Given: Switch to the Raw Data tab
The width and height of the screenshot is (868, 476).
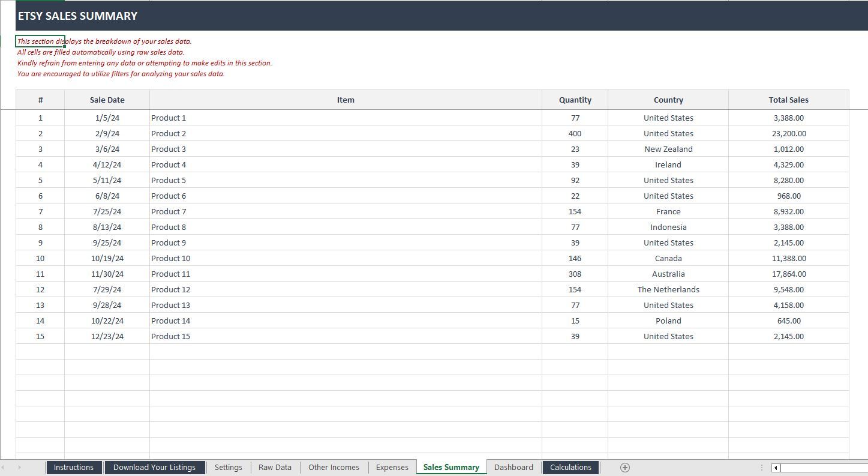Looking at the screenshot, I should tap(275, 468).
